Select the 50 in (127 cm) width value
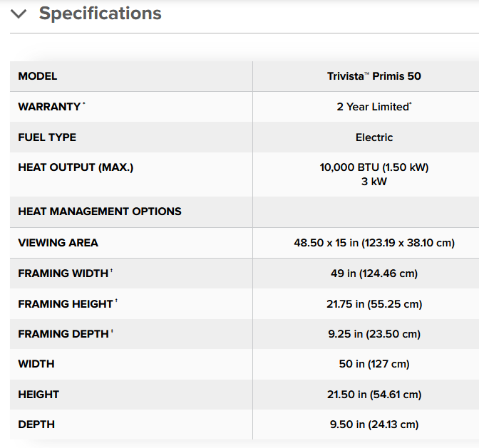Screen dimensions: 479x448 click(374, 364)
